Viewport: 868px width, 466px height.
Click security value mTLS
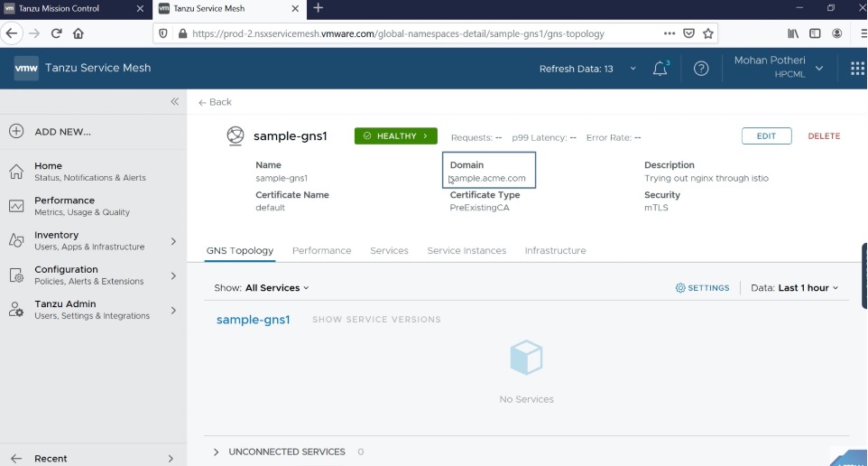pos(656,208)
